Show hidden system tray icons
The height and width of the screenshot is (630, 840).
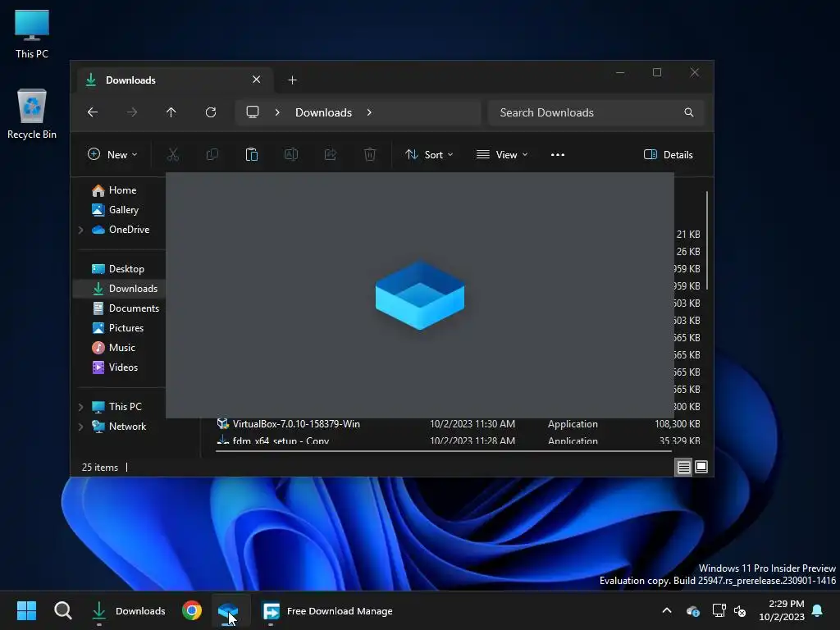point(666,610)
